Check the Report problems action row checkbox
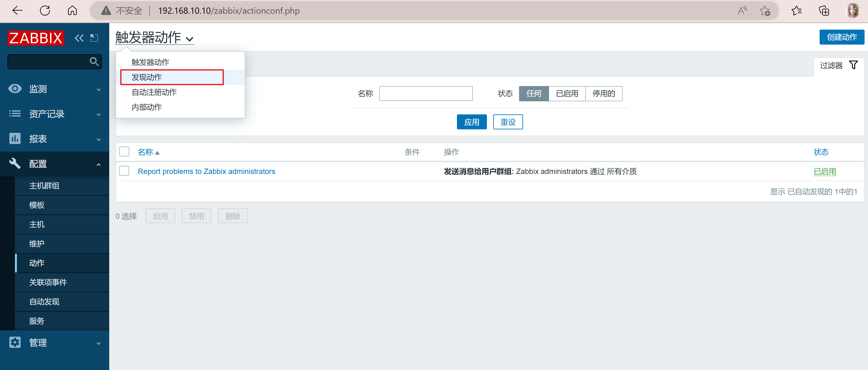Viewport: 868px width, 370px height. point(124,171)
